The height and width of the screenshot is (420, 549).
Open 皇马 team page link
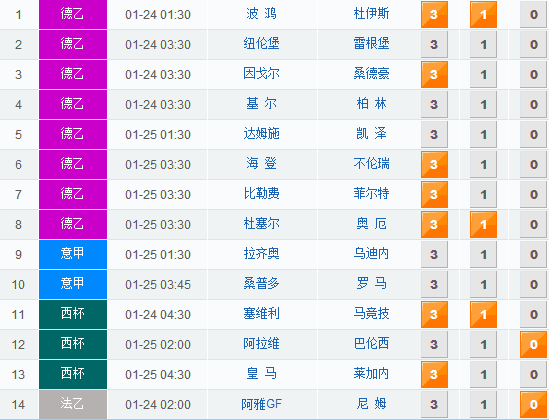(261, 374)
